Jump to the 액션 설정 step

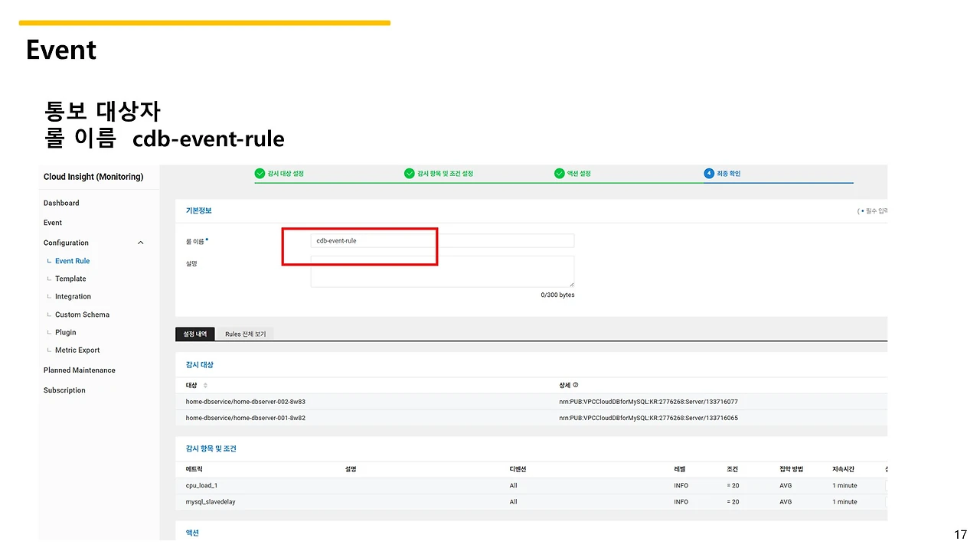[580, 174]
